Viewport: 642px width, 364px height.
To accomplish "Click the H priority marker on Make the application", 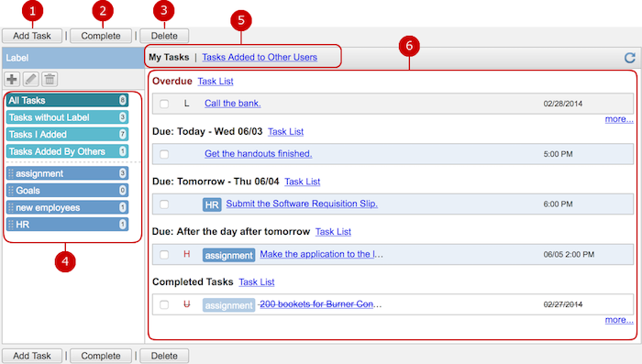I will point(187,254).
